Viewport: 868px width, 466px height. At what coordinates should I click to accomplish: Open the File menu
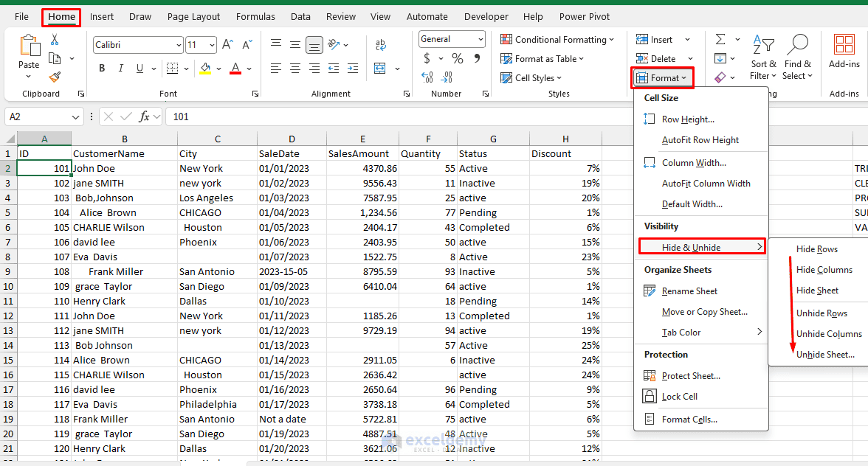click(x=21, y=16)
